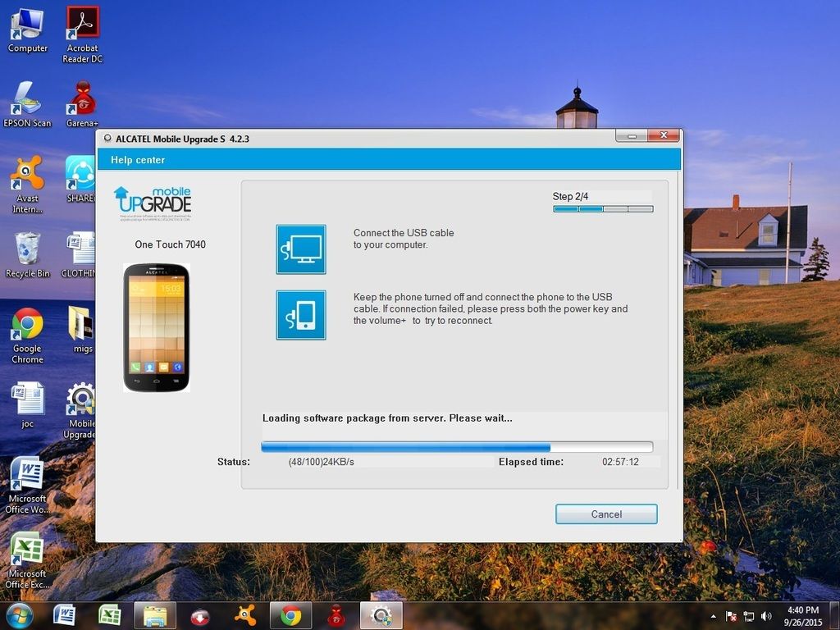840x630 pixels.
Task: Show hidden system tray icons
Action: coord(713,616)
